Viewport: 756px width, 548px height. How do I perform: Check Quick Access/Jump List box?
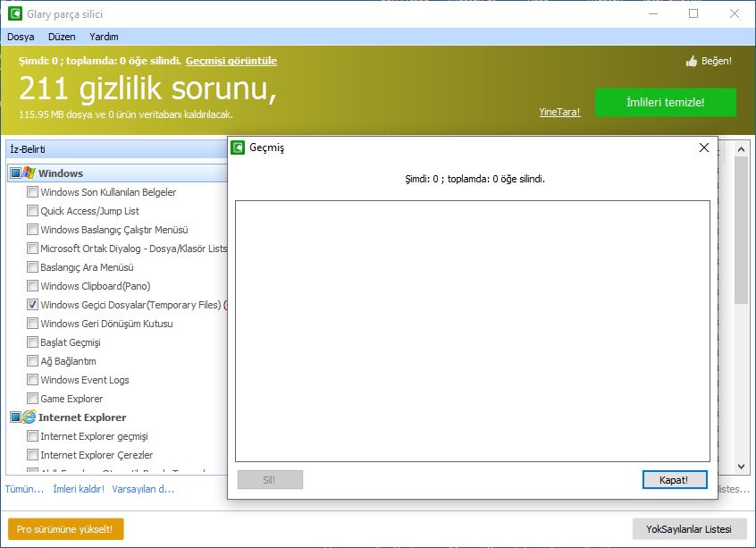(x=32, y=210)
